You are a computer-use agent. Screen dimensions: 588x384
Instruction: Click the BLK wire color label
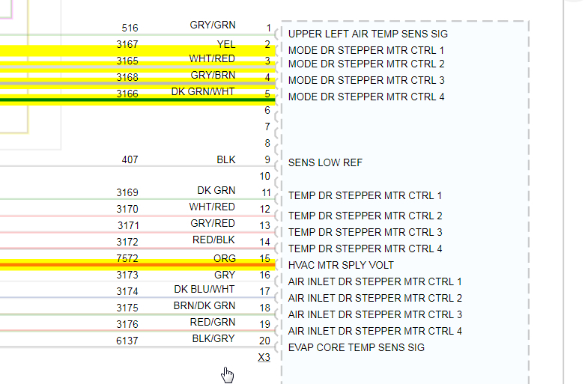pos(226,160)
